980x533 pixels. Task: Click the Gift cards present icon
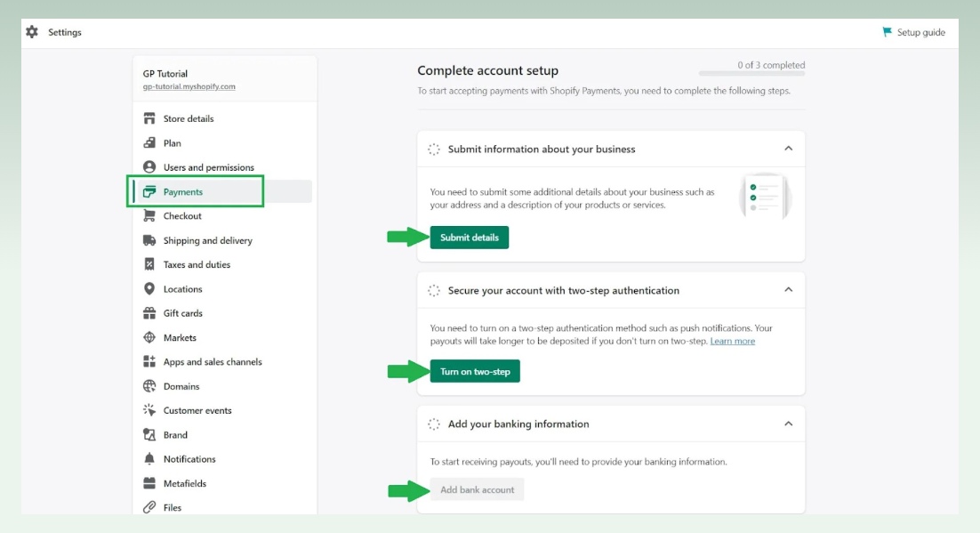(149, 313)
